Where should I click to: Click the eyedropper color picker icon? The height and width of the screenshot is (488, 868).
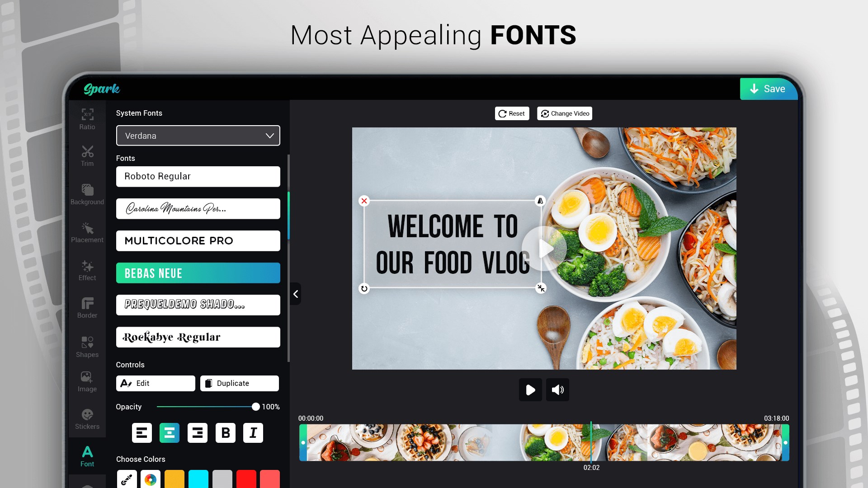(127, 479)
